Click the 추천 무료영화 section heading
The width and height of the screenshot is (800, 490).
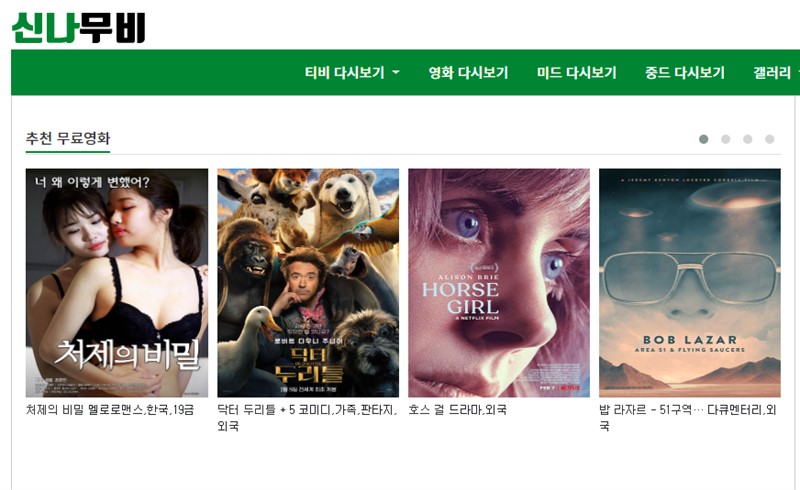pyautogui.click(x=68, y=138)
